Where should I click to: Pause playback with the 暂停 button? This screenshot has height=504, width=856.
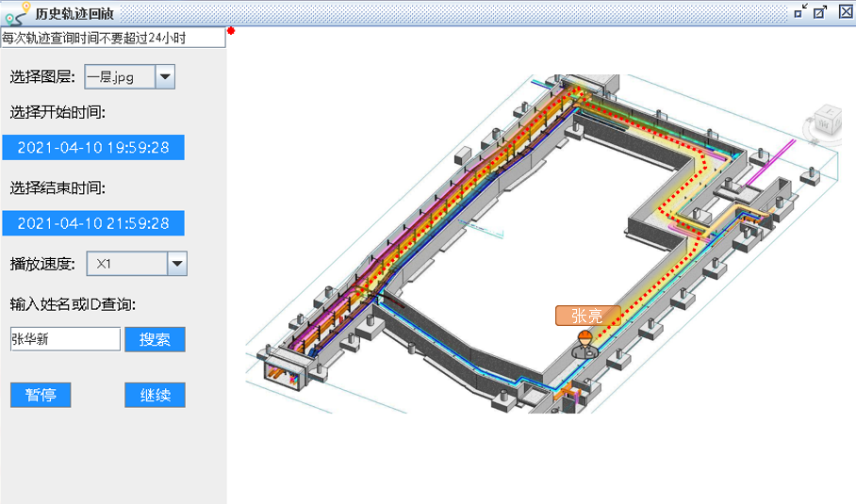[41, 396]
